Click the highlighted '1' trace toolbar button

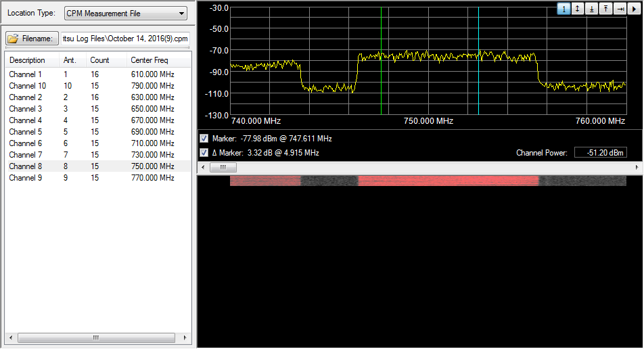[x=563, y=9]
